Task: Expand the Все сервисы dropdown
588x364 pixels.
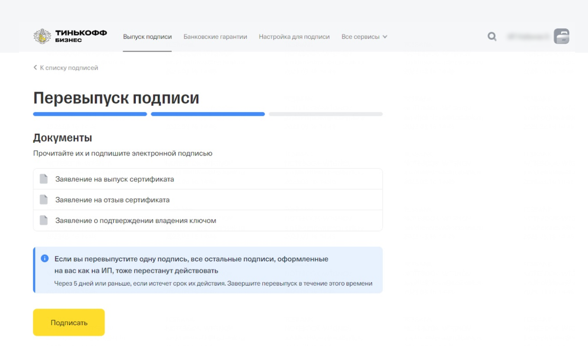Action: [364, 37]
